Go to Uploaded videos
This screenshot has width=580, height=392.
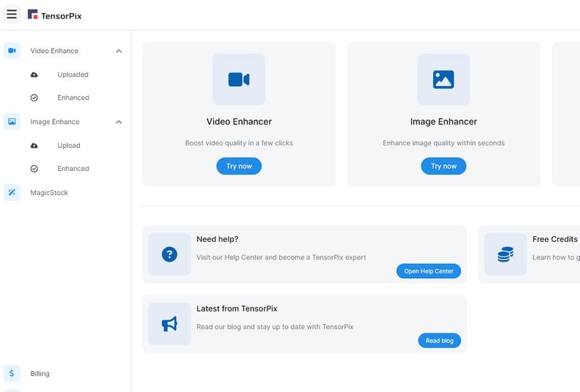73,75
